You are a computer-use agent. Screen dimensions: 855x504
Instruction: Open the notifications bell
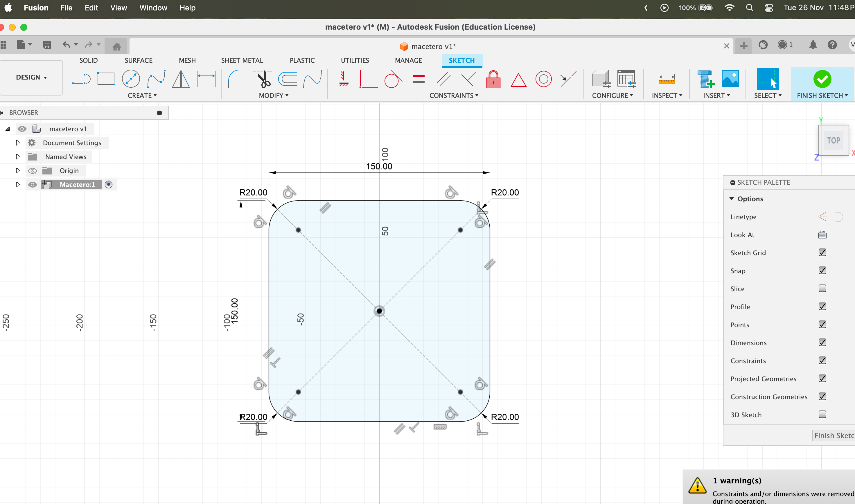[x=813, y=45]
